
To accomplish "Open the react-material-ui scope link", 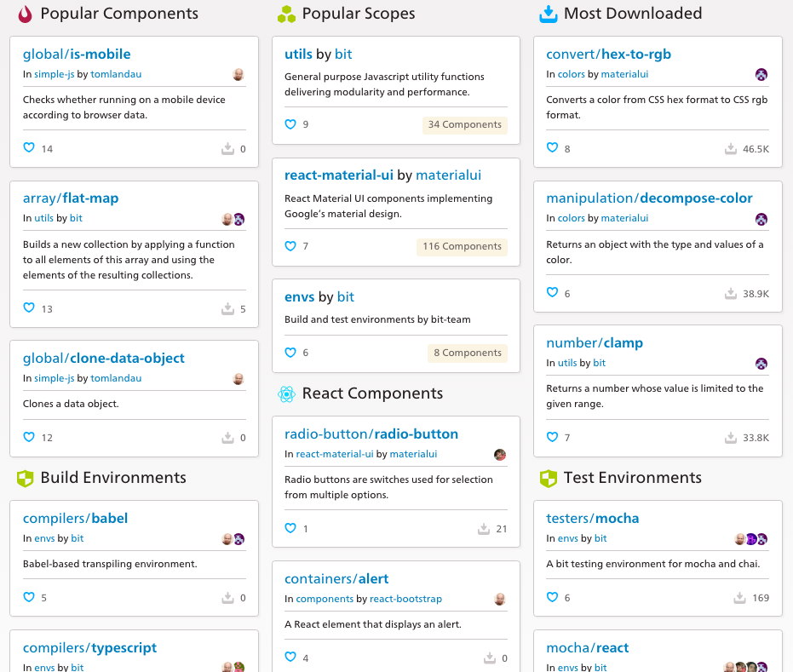I will click(x=338, y=175).
